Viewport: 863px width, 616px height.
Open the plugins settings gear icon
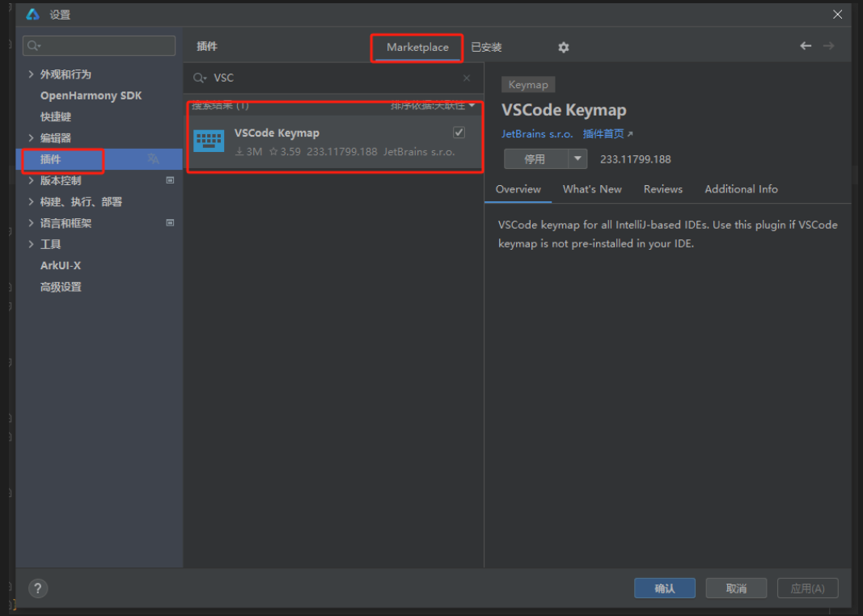pos(563,48)
